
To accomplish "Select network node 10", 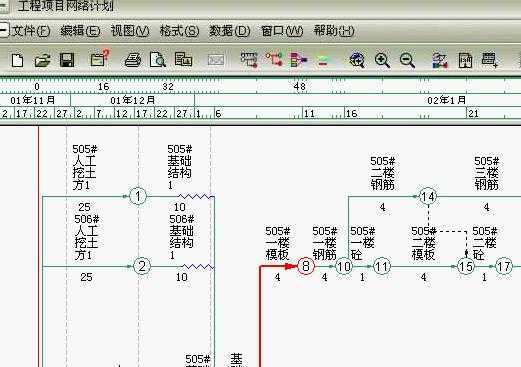I will coord(344,266).
